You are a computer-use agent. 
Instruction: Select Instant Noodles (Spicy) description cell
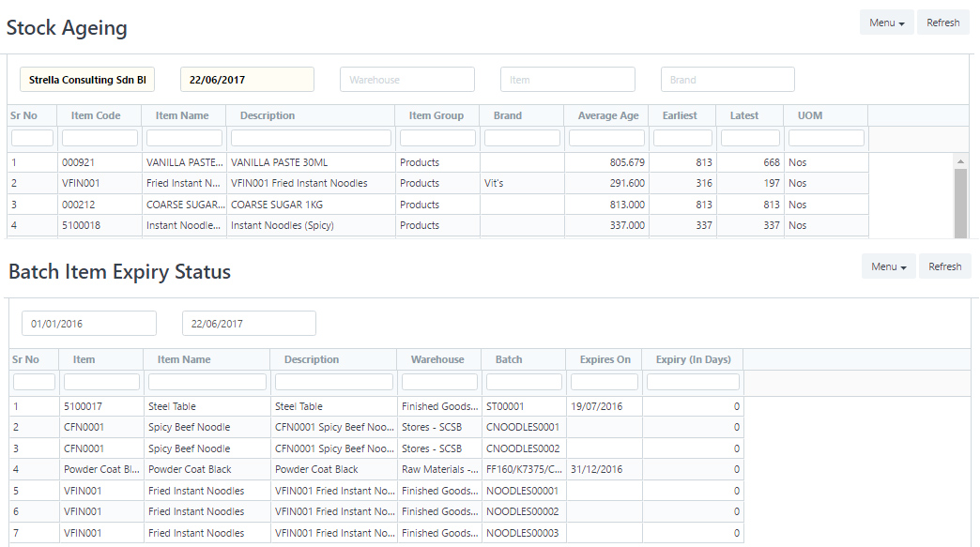coord(312,225)
